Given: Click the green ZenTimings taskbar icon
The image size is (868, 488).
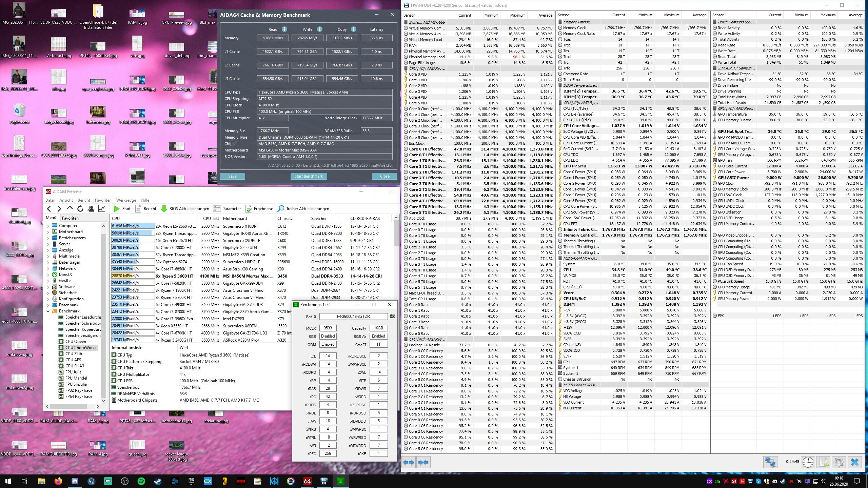Looking at the screenshot, I should pos(340,481).
